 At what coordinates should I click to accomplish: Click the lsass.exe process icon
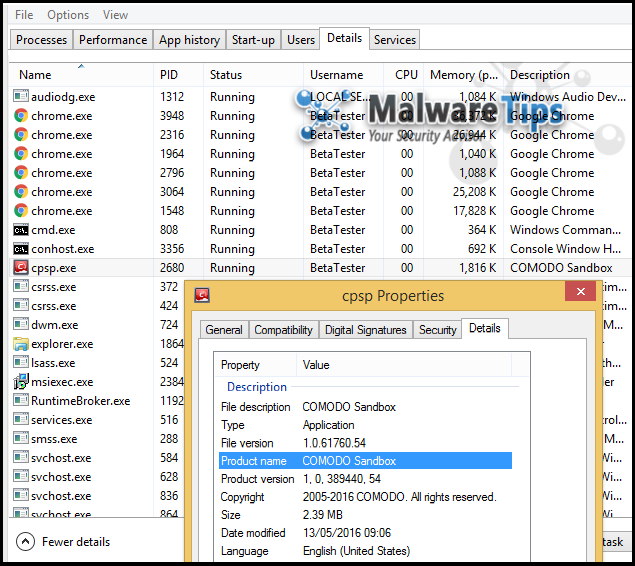point(21,363)
